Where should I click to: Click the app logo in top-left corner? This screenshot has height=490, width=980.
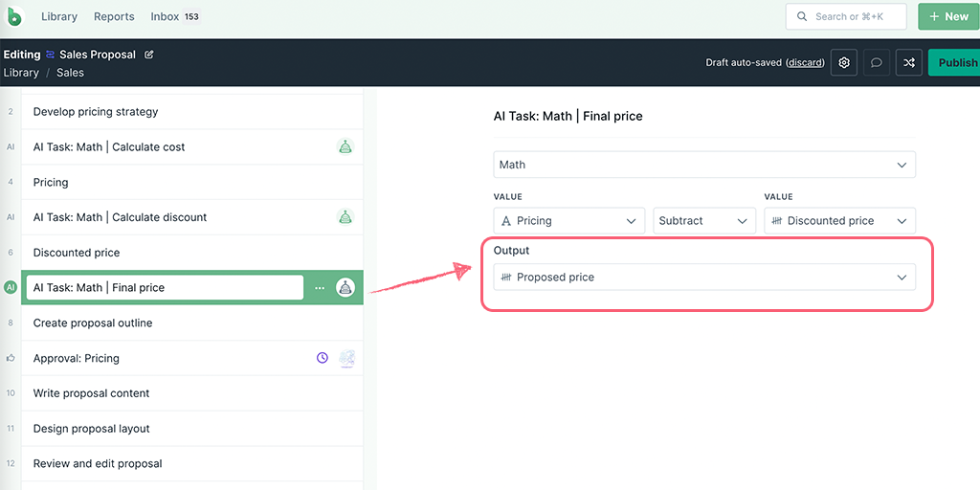pos(15,17)
